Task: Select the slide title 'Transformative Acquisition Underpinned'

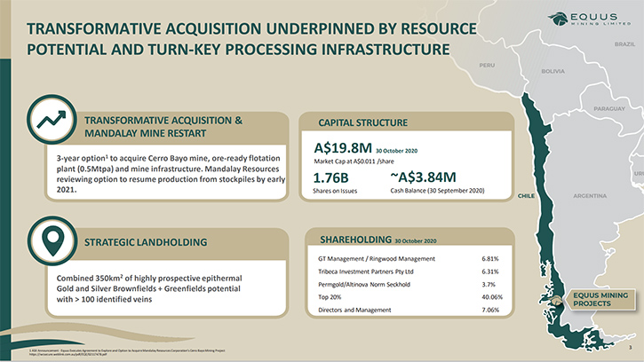Action: pos(251,39)
